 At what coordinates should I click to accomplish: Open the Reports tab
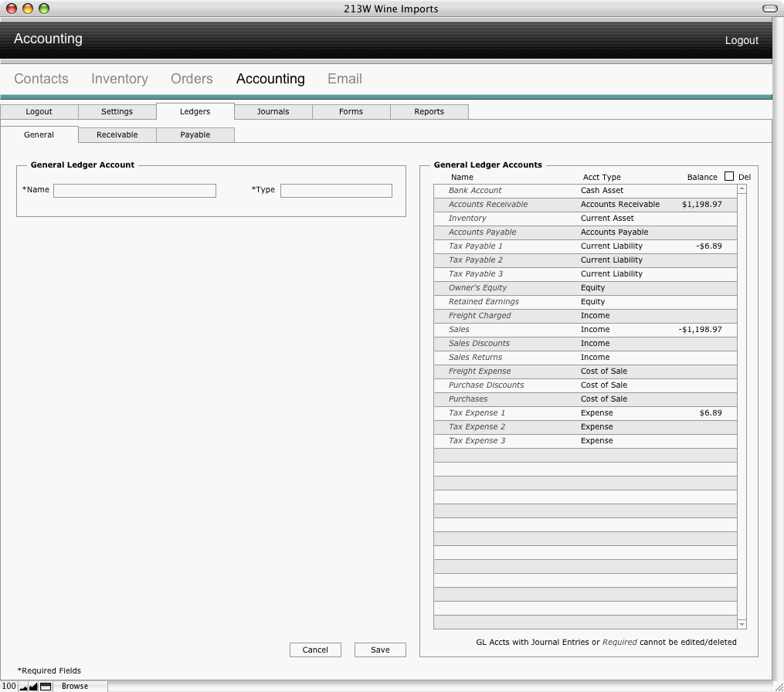click(429, 111)
